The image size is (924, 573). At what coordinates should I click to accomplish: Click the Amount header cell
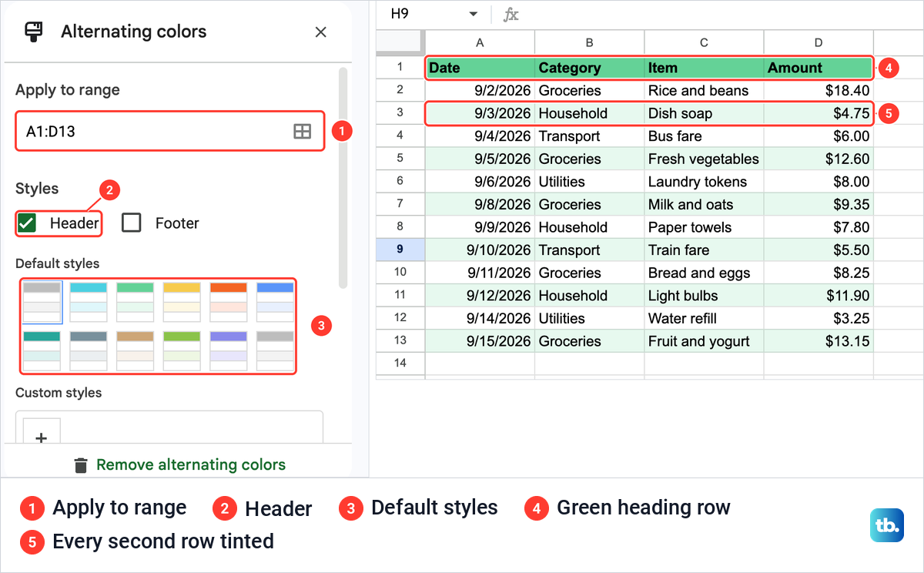[819, 68]
